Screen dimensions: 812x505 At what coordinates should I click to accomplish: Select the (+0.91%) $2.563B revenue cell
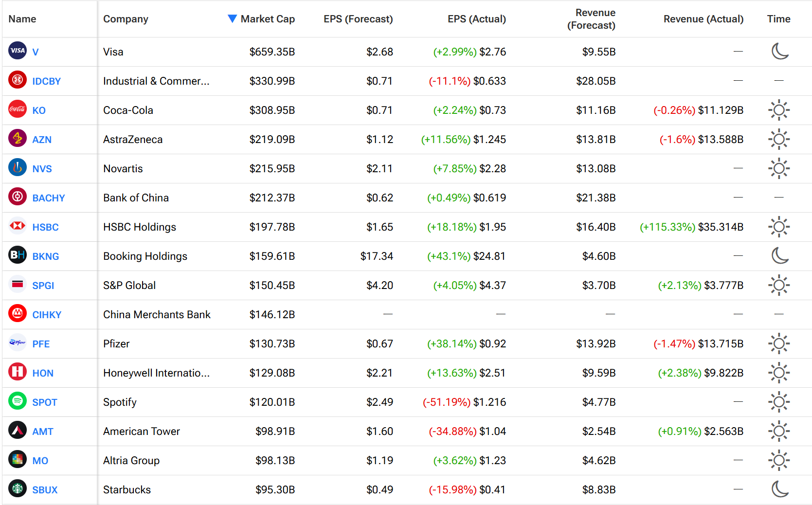point(701,431)
